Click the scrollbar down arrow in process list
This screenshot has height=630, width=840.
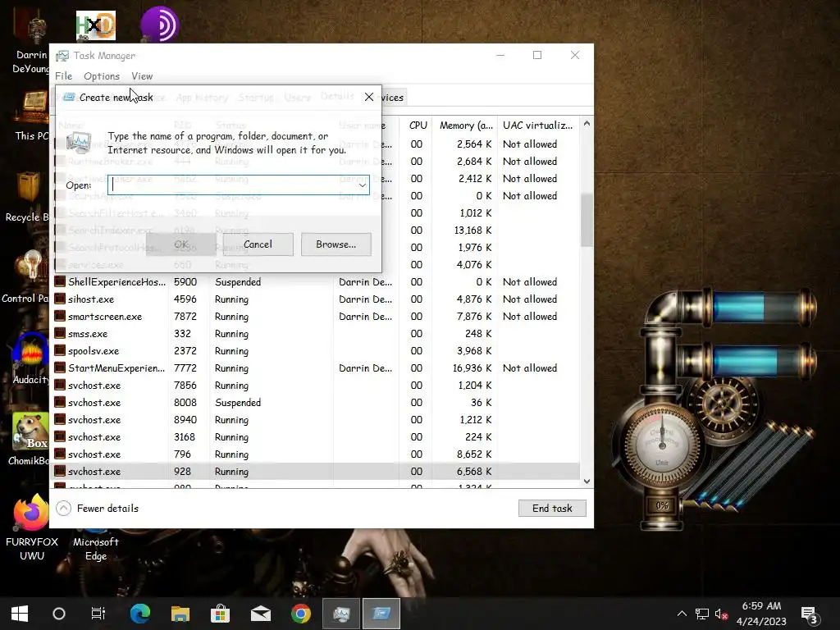coord(587,481)
